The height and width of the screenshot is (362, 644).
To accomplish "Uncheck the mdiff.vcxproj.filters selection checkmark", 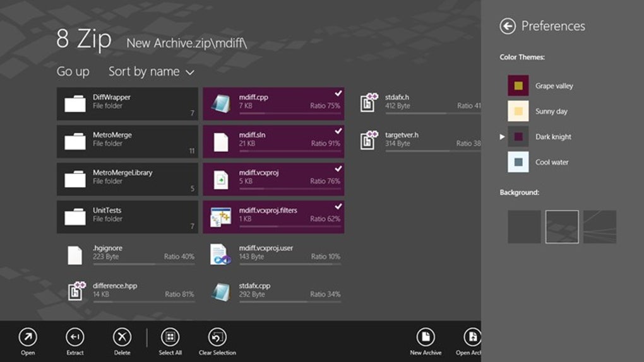I will pyautogui.click(x=338, y=206).
